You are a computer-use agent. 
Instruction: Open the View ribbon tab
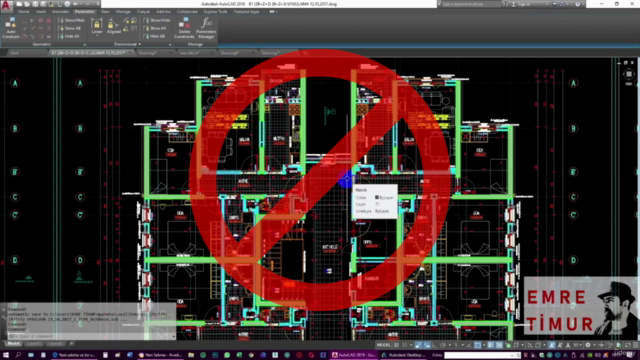[105, 12]
